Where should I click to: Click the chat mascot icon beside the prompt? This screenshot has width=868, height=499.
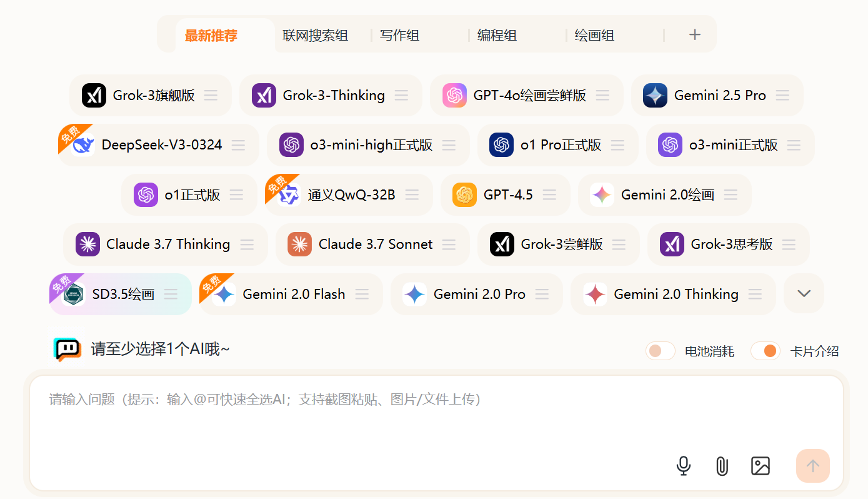coord(67,350)
